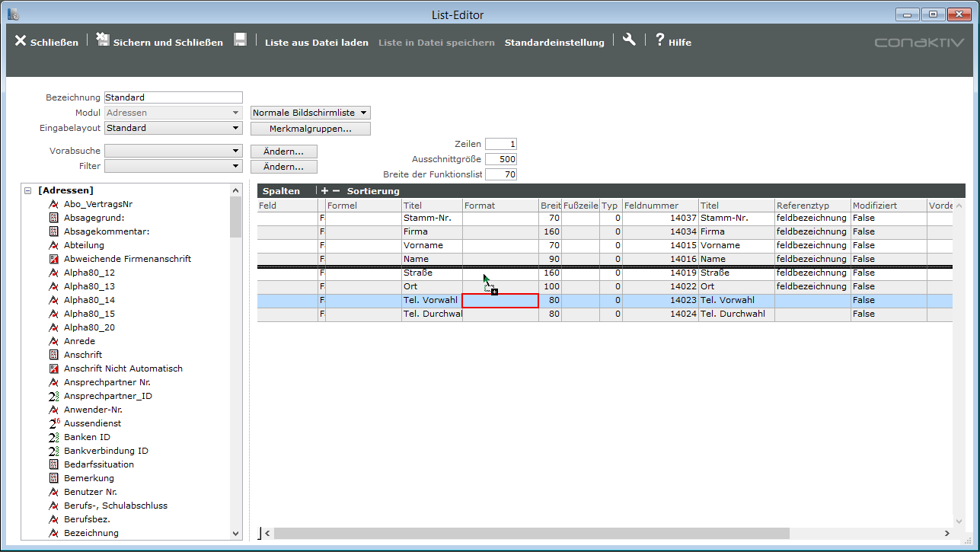980x552 pixels.
Task: Click the Schließen X icon
Action: pos(21,41)
